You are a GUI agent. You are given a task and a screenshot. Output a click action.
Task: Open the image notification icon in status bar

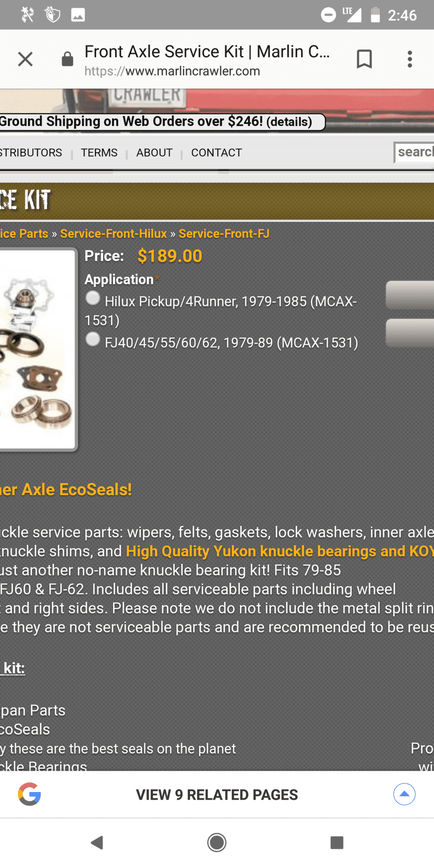(x=78, y=15)
